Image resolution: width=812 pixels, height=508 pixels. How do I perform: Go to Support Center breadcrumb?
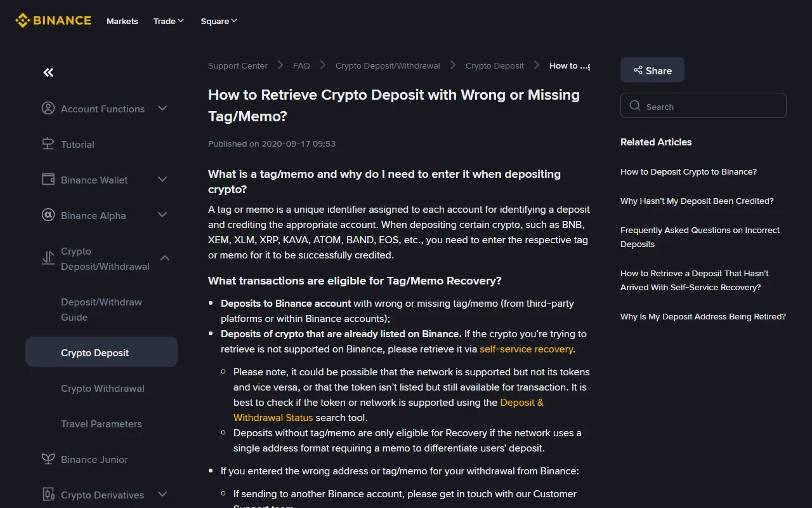pos(238,65)
